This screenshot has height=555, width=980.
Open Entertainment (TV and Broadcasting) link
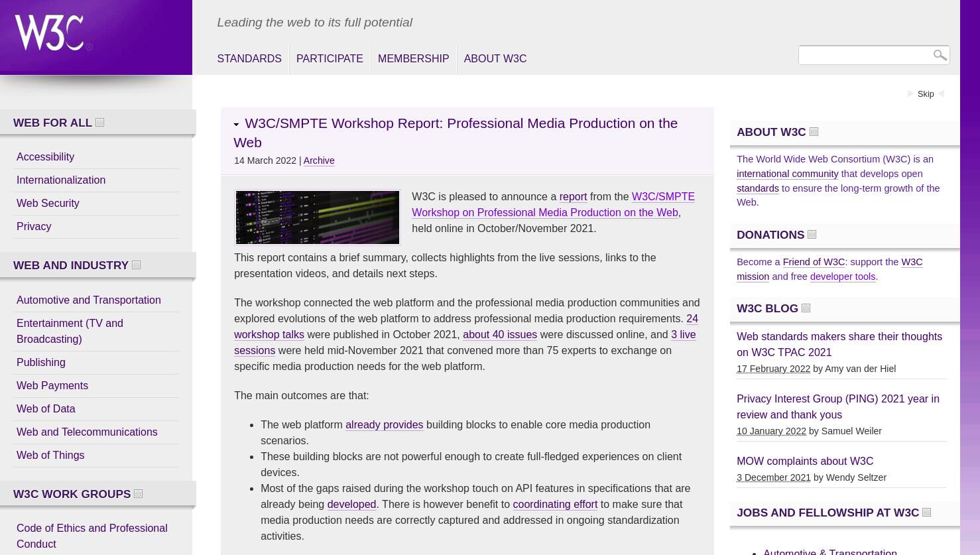pyautogui.click(x=70, y=332)
